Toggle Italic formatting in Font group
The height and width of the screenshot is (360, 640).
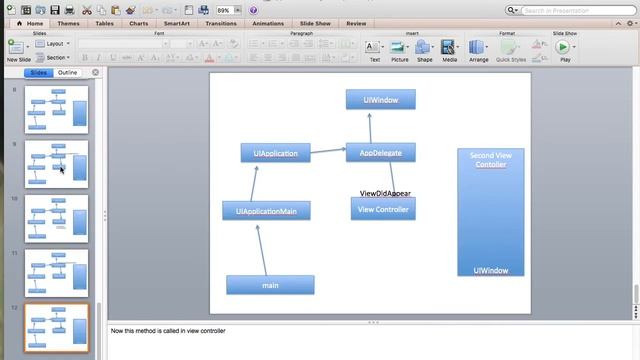[98, 58]
